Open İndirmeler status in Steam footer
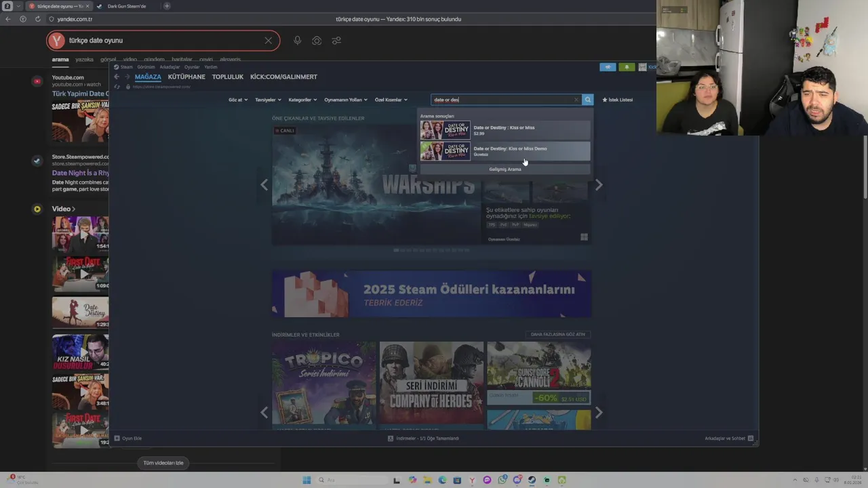Viewport: 868px width, 488px height. pos(423,439)
